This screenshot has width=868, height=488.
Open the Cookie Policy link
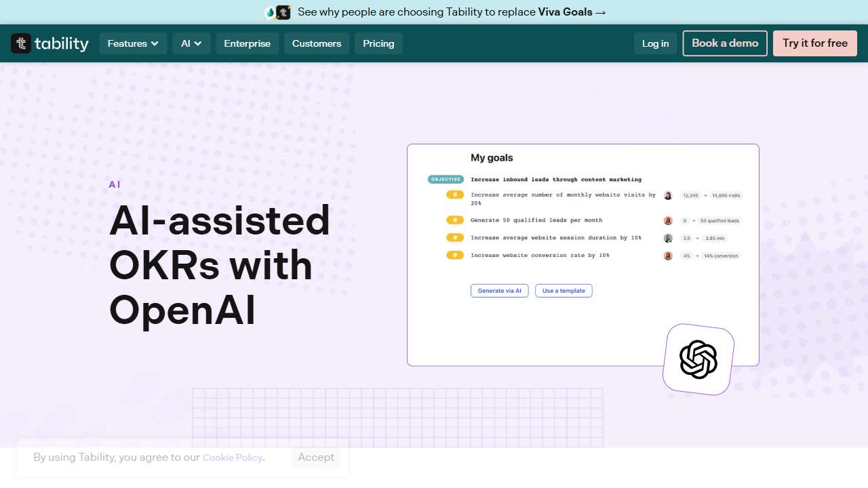point(232,457)
